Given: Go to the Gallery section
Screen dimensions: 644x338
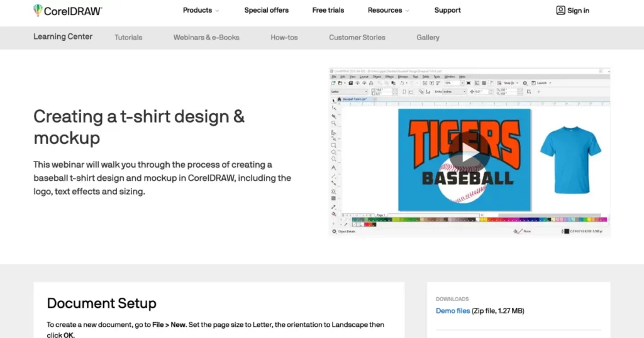Looking at the screenshot, I should tap(428, 38).
